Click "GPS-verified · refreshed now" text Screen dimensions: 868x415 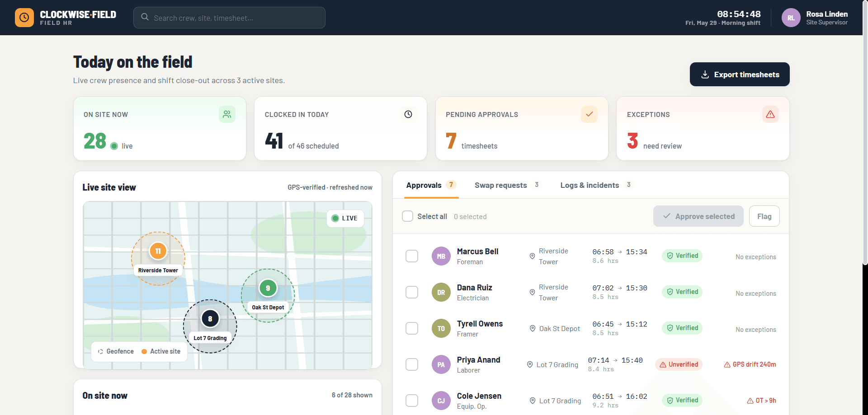click(x=330, y=187)
